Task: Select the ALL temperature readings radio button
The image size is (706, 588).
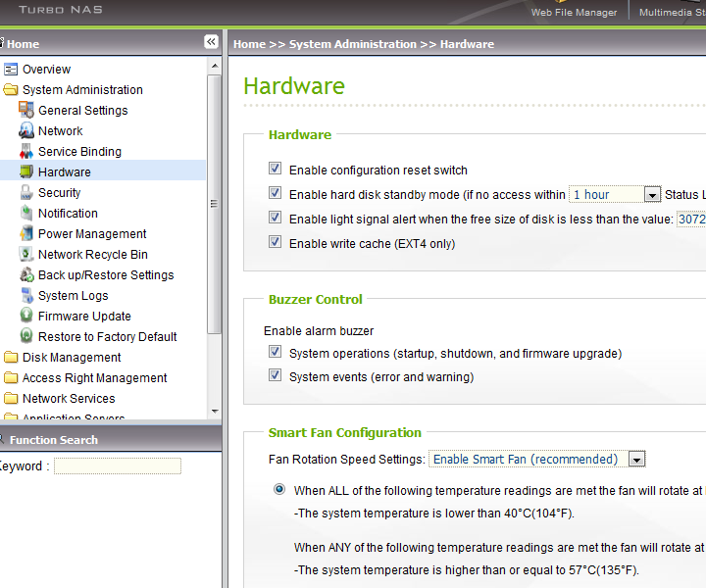Action: coord(279,489)
